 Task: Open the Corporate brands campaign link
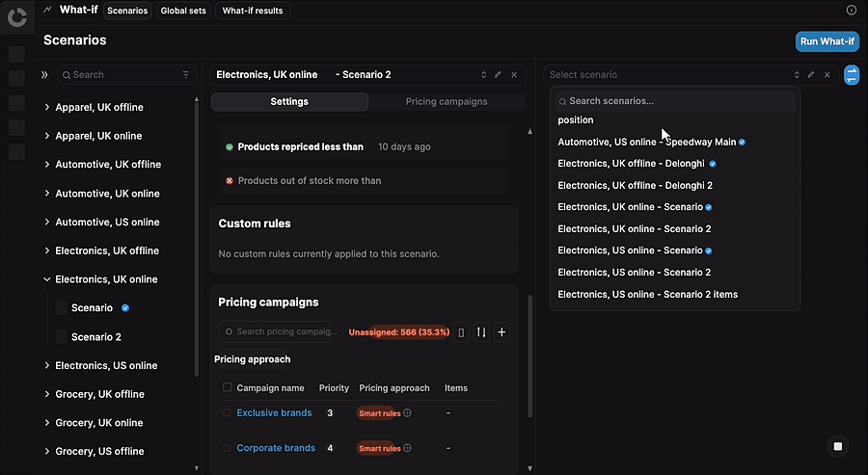(x=276, y=448)
